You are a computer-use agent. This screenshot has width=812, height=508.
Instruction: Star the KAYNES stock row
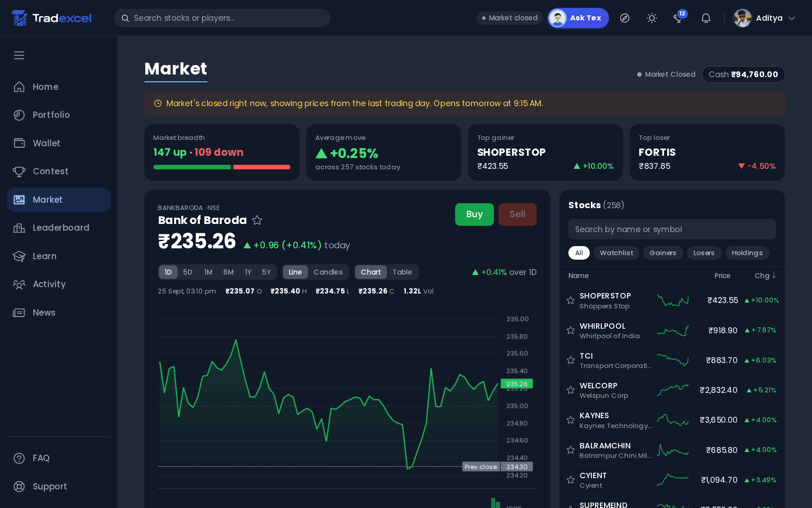(571, 420)
